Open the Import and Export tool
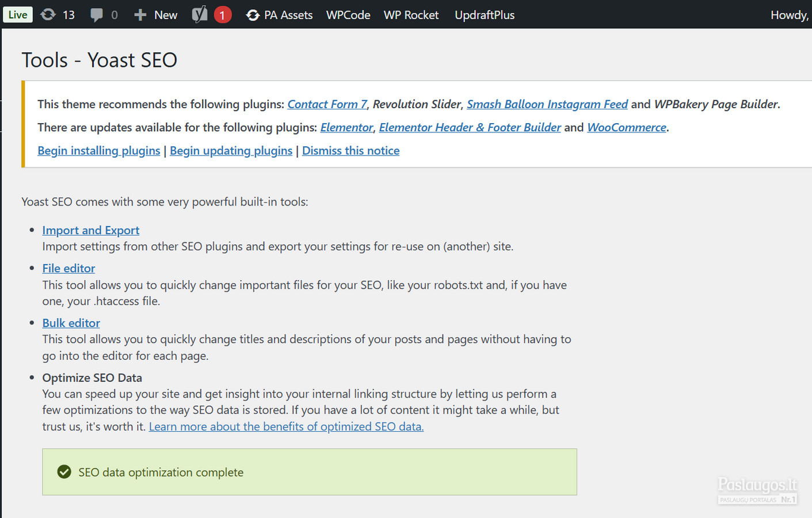812x518 pixels. point(91,230)
